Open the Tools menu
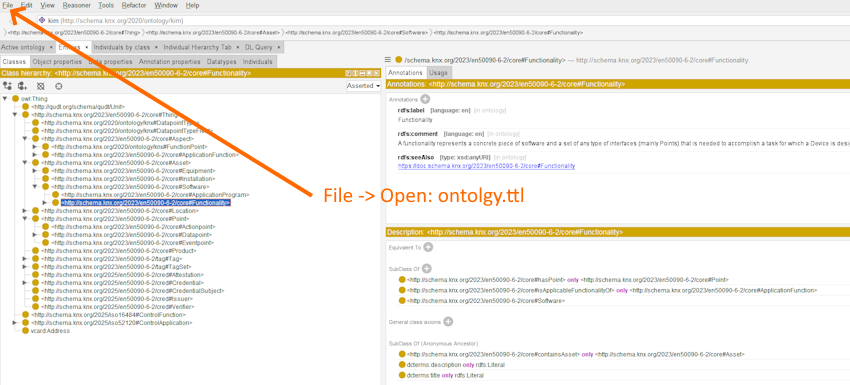This screenshot has height=385, width=850. pyautogui.click(x=106, y=5)
